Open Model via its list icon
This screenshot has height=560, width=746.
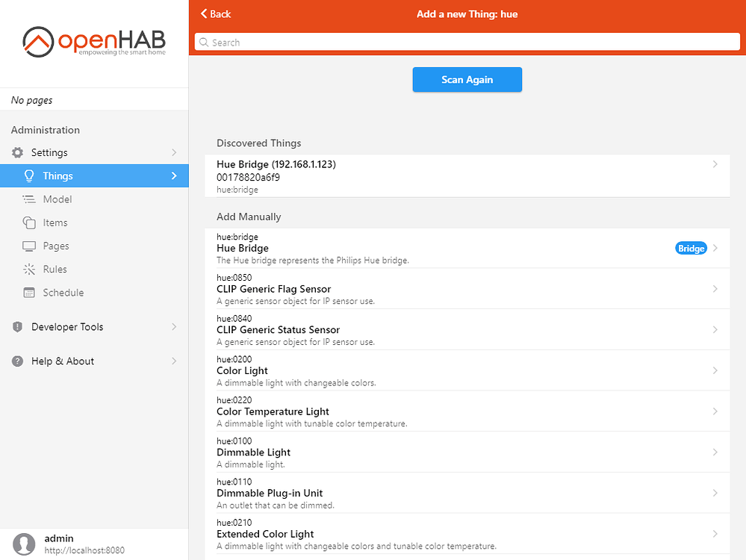28,199
